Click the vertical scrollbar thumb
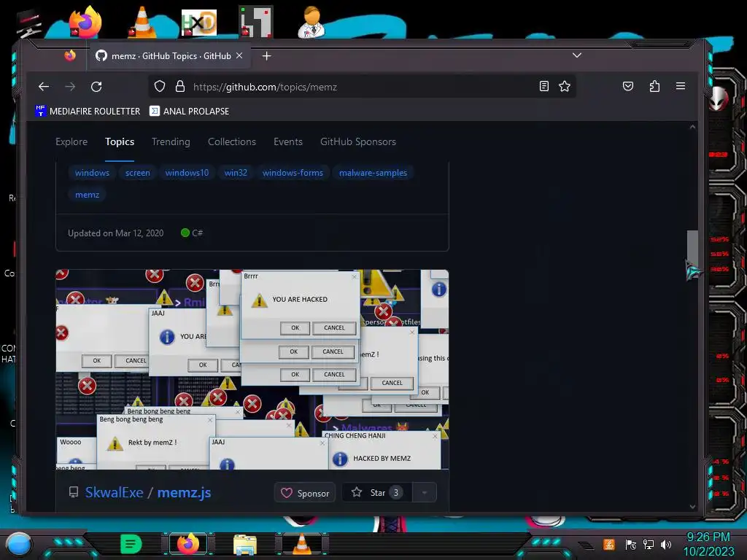 (692, 250)
